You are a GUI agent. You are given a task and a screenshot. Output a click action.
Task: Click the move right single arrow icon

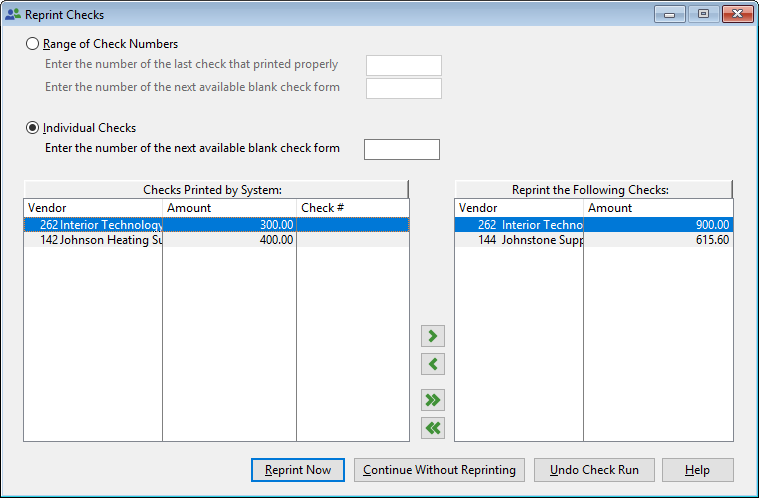click(x=433, y=336)
